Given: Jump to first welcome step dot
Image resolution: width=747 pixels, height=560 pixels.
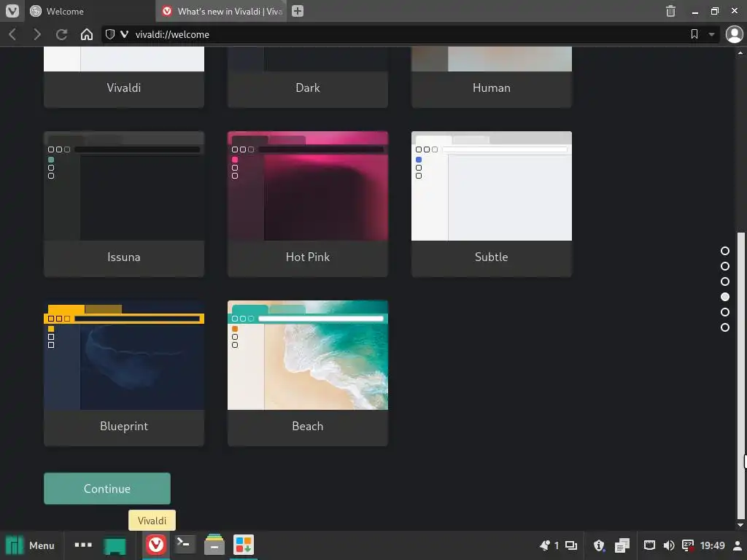Looking at the screenshot, I should 724,251.
